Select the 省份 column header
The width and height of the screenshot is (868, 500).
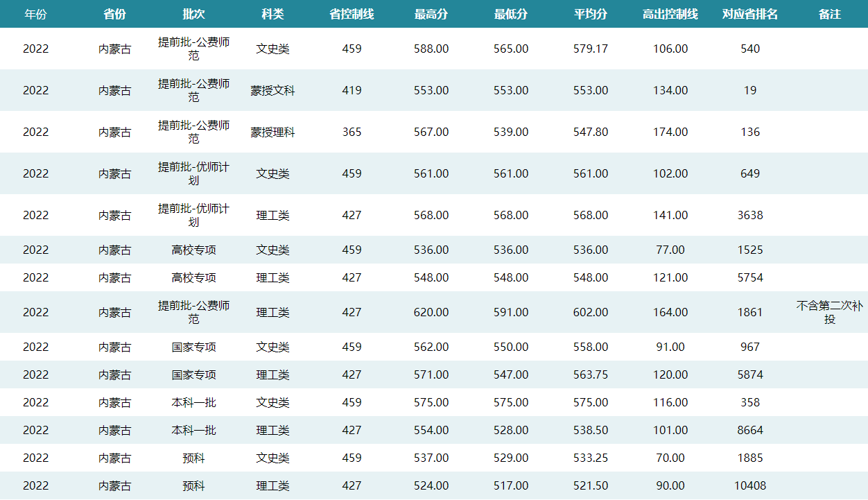114,14
